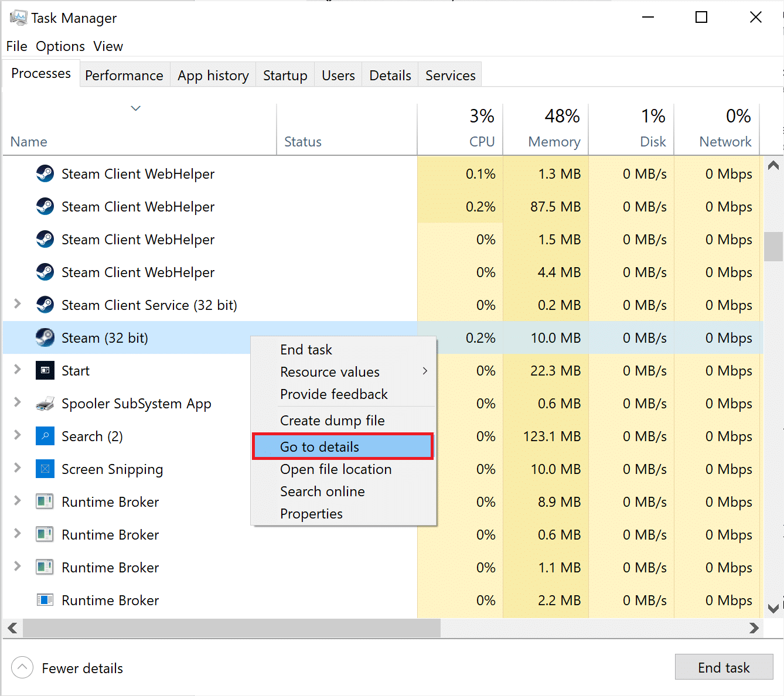784x696 pixels.
Task: Switch to the Performance tab
Action: tap(124, 76)
